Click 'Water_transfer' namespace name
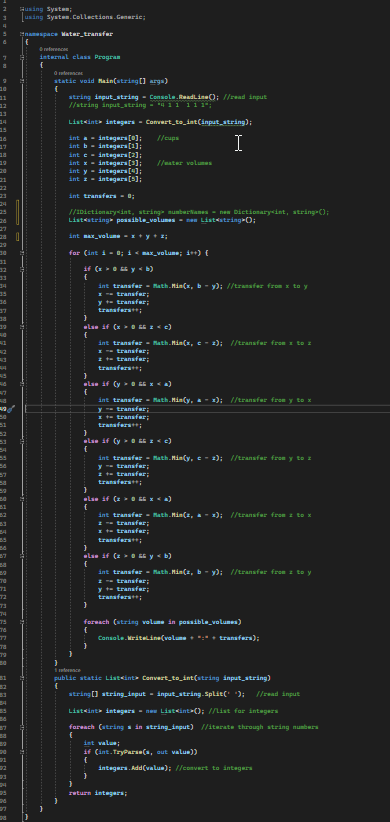This screenshot has height=822, width=390. 87,34
